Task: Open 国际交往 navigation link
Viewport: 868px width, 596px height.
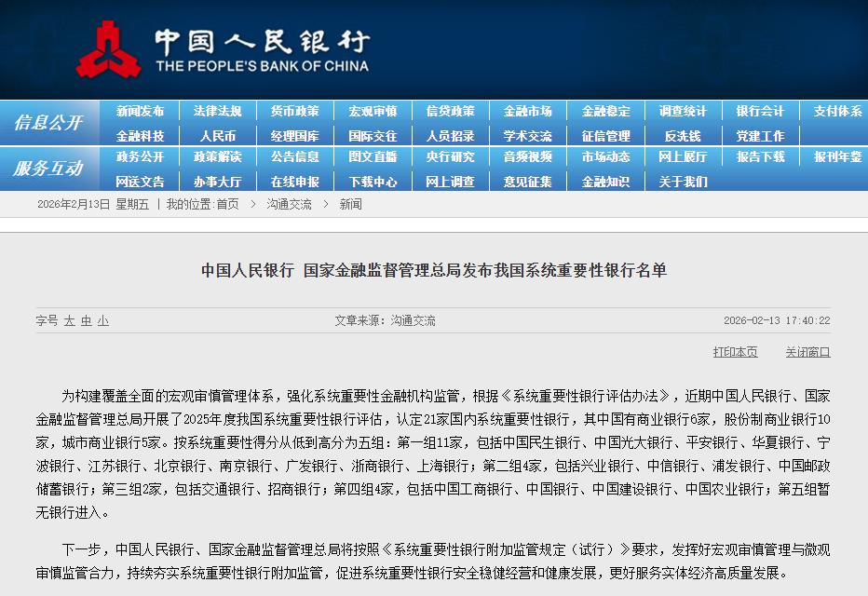Action: pos(373,136)
